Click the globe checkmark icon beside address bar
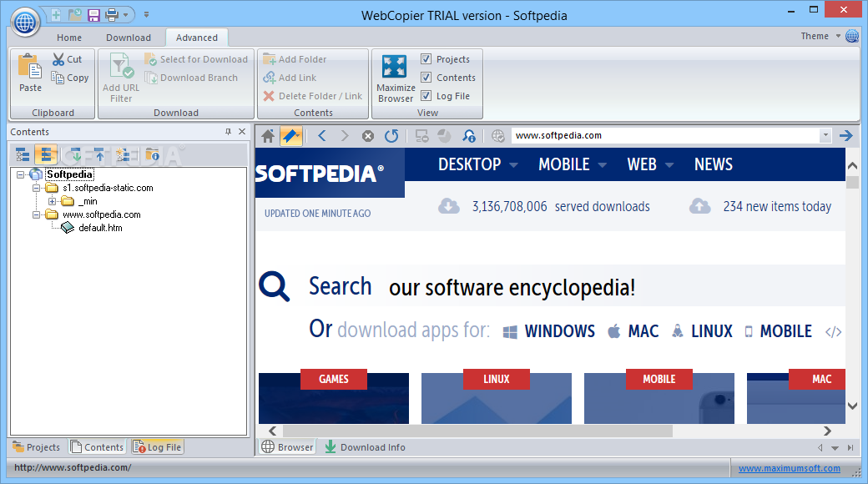 point(498,136)
